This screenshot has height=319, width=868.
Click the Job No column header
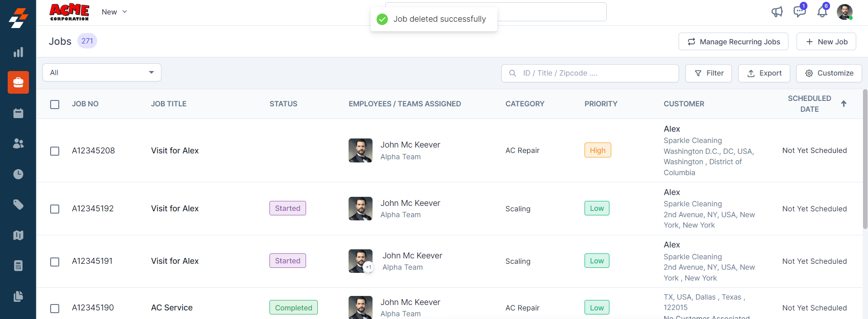85,104
